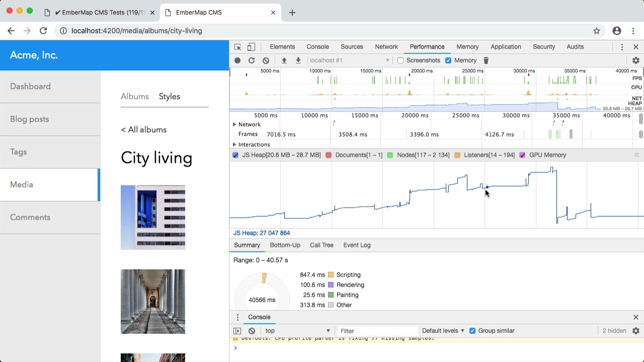This screenshot has width=644, height=362.
Task: Open the Console settings gear
Action: point(636,331)
